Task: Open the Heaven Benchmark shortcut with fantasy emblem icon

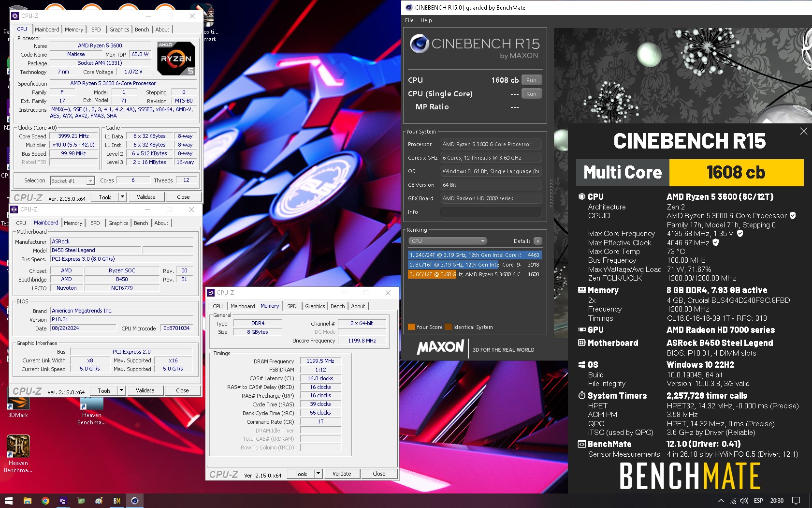Action: pyautogui.click(x=18, y=453)
